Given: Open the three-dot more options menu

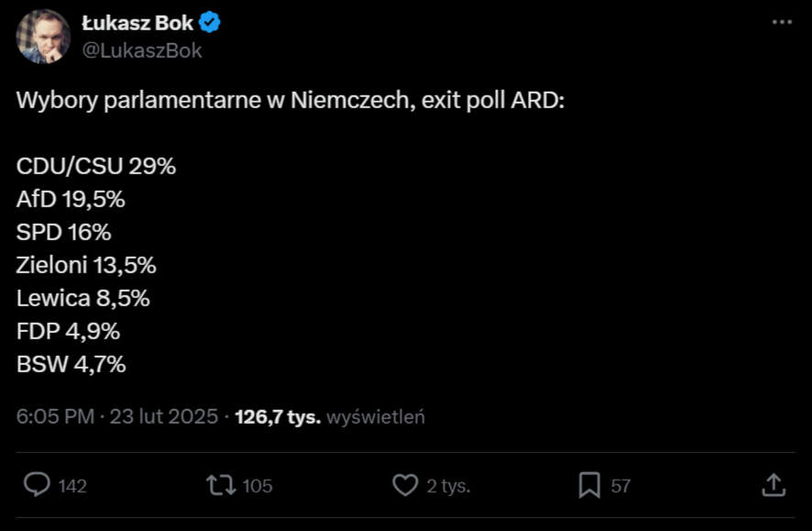Looking at the screenshot, I should (x=781, y=22).
